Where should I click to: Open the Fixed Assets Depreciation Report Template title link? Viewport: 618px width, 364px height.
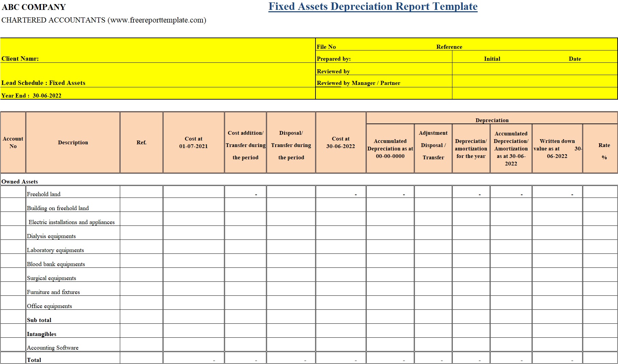click(373, 6)
